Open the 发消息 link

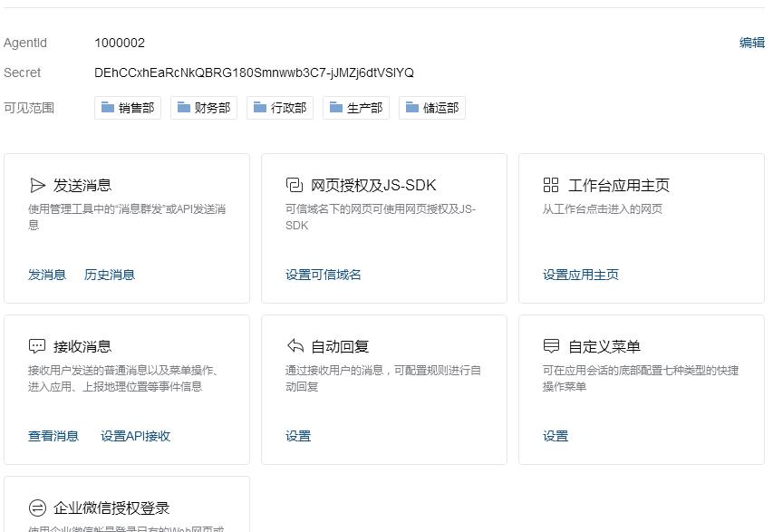tap(47, 275)
